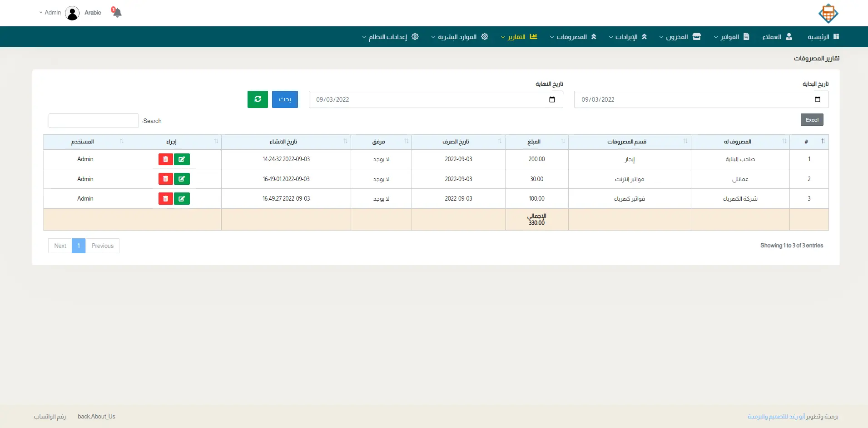
Task: Open calendar picker for start date
Action: point(817,99)
